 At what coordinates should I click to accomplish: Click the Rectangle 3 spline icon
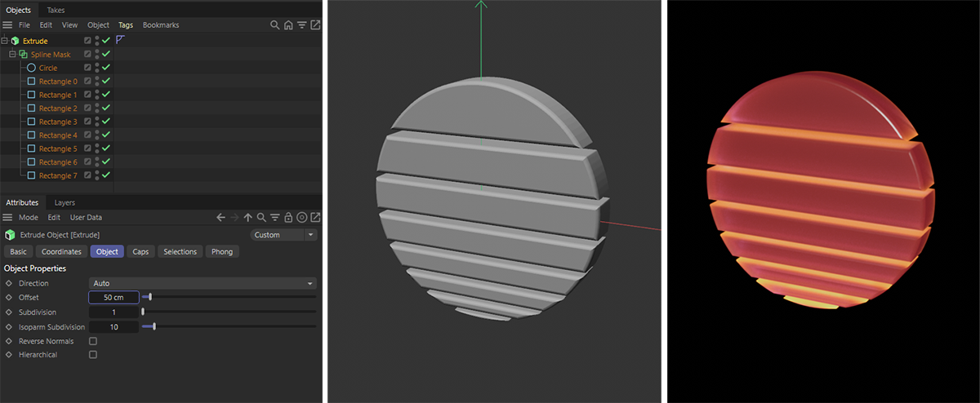coord(31,122)
